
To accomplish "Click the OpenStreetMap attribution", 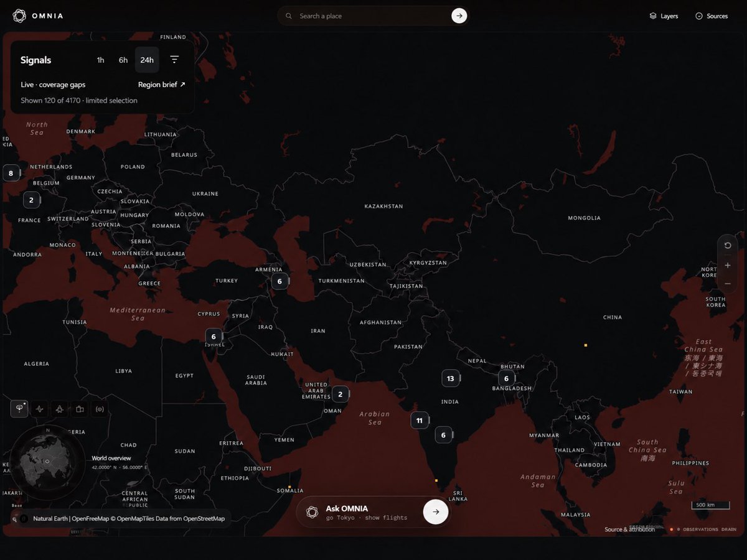I will pyautogui.click(x=204, y=518).
